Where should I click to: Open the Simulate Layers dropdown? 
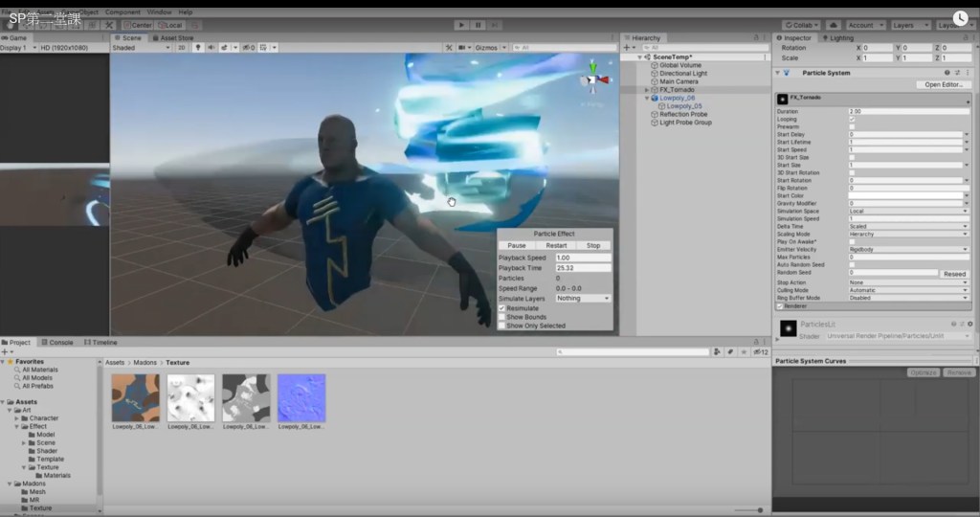583,298
